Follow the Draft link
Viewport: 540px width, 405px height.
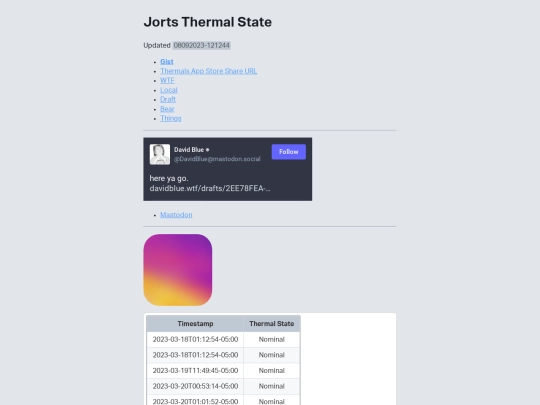pos(168,99)
